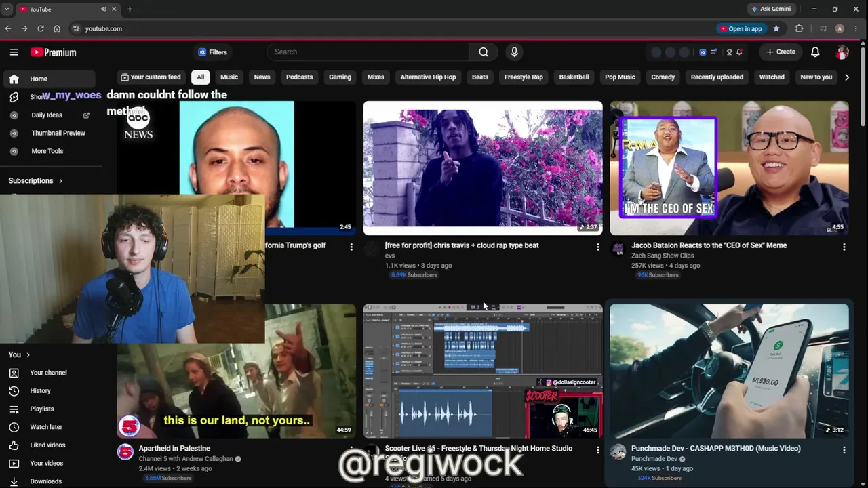Open Watch later in the sidebar

[x=47, y=427]
